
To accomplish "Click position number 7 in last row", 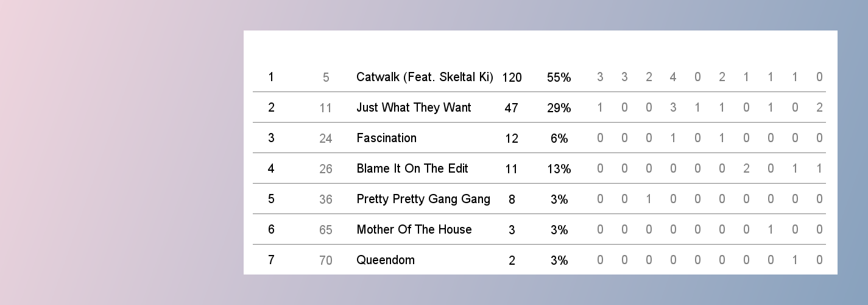I will (x=271, y=260).
